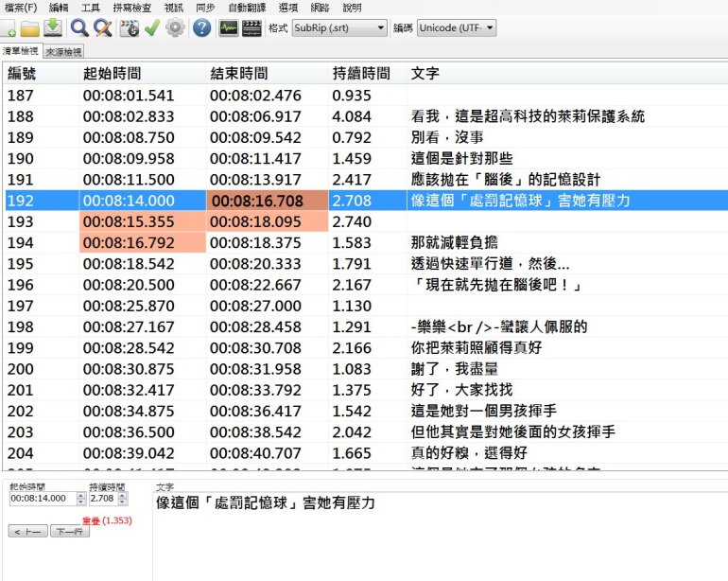Toggle the waveform display icon
728x581 pixels.
click(229, 27)
